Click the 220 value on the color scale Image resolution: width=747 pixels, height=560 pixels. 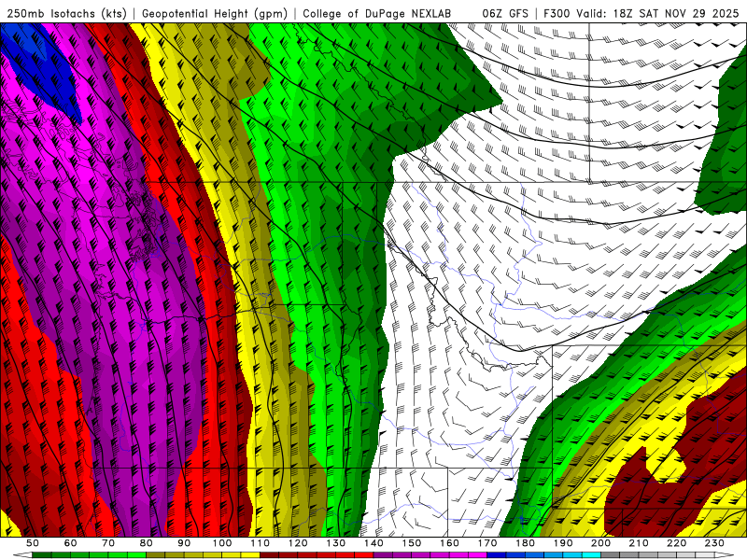coord(677,543)
